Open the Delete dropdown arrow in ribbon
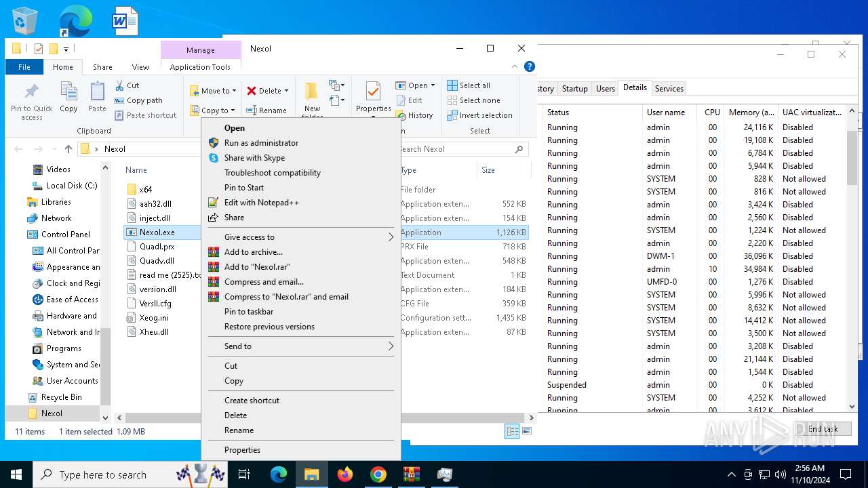This screenshot has width=868, height=488. (x=286, y=91)
